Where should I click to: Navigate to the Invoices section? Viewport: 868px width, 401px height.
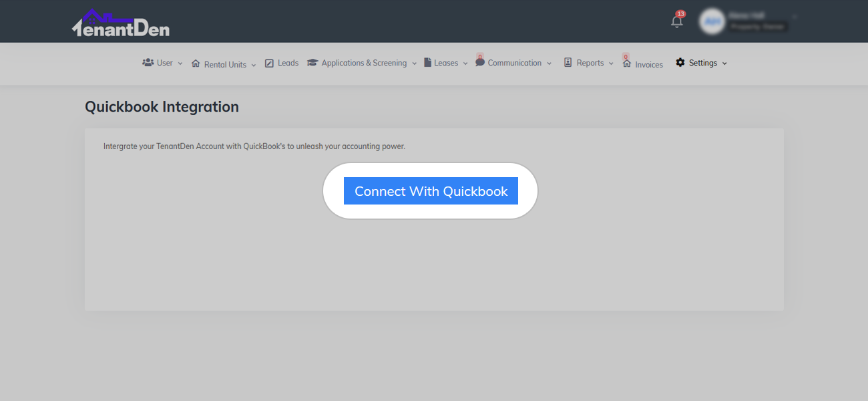point(648,64)
